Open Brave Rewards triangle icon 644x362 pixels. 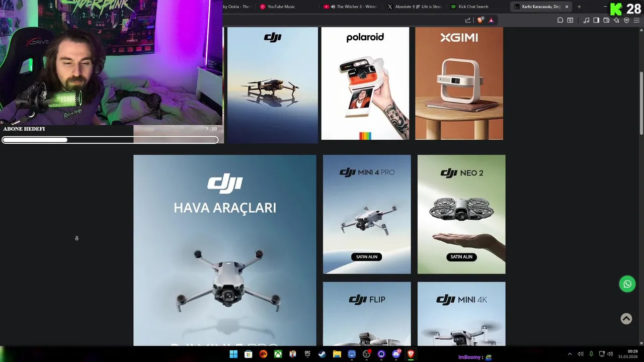491,20
